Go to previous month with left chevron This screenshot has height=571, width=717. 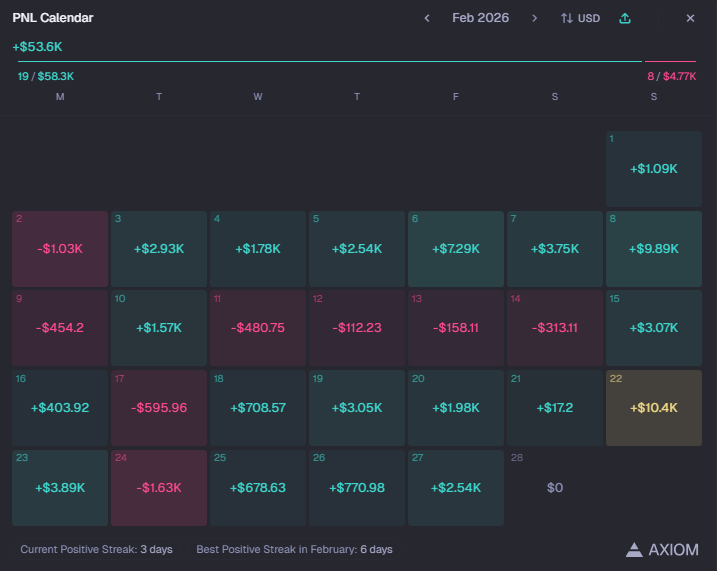(427, 18)
